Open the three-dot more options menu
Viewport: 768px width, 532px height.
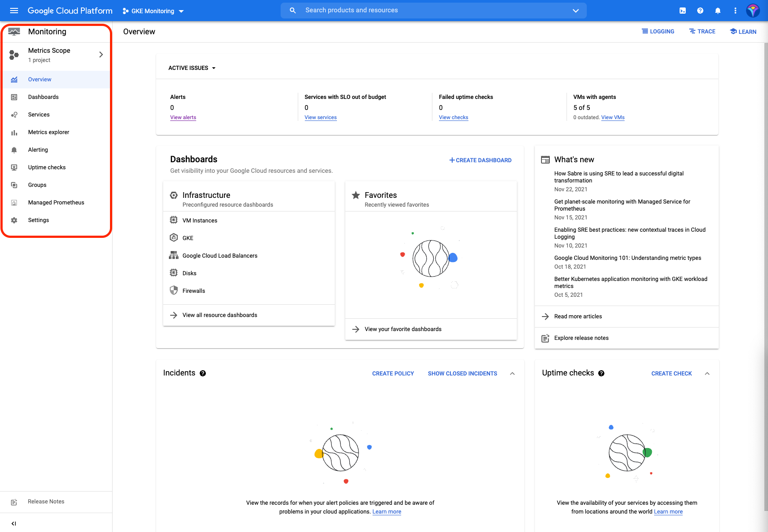coord(735,11)
